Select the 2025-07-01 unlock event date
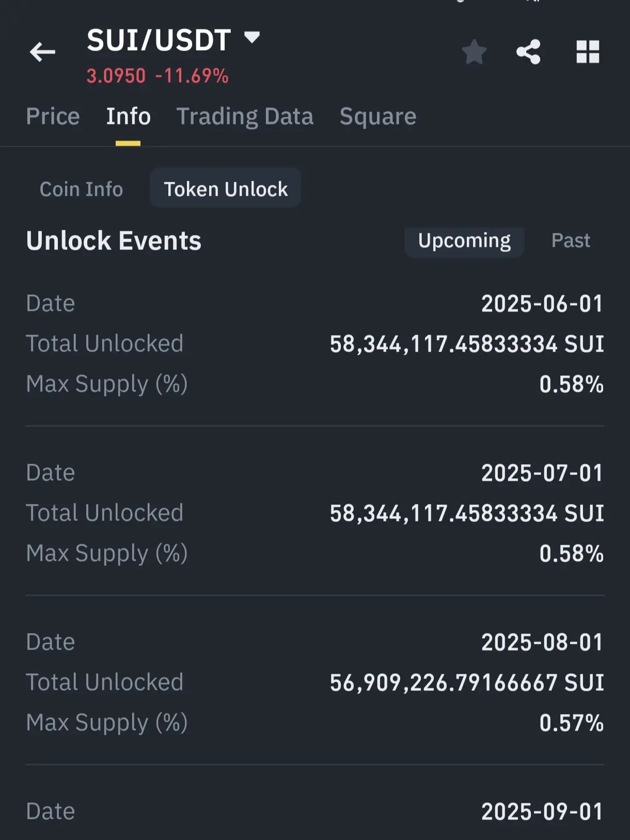 coord(542,473)
